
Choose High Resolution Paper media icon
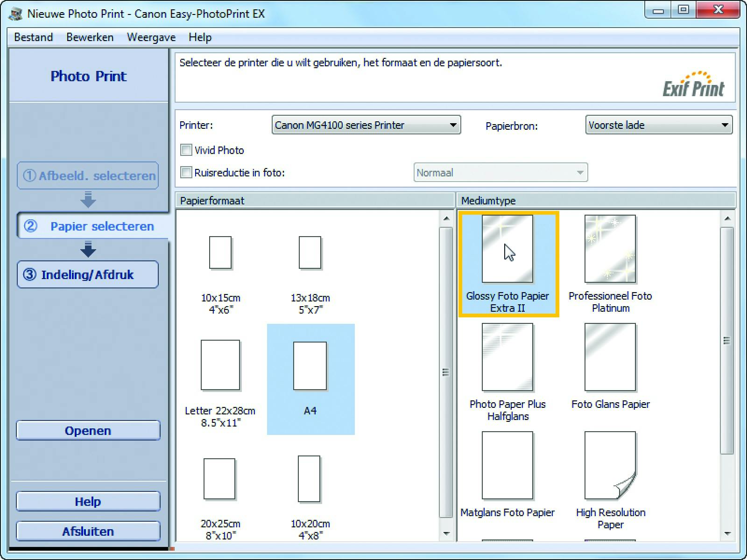click(610, 465)
